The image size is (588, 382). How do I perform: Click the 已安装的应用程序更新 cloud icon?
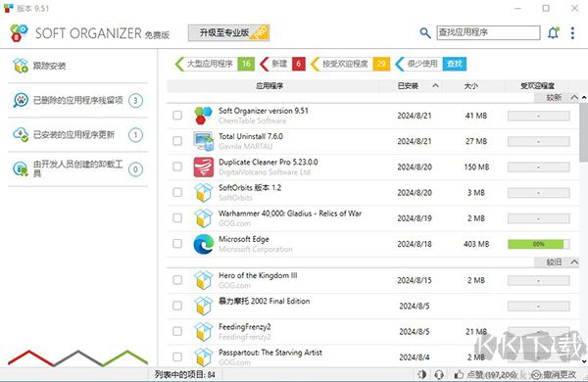(21, 134)
